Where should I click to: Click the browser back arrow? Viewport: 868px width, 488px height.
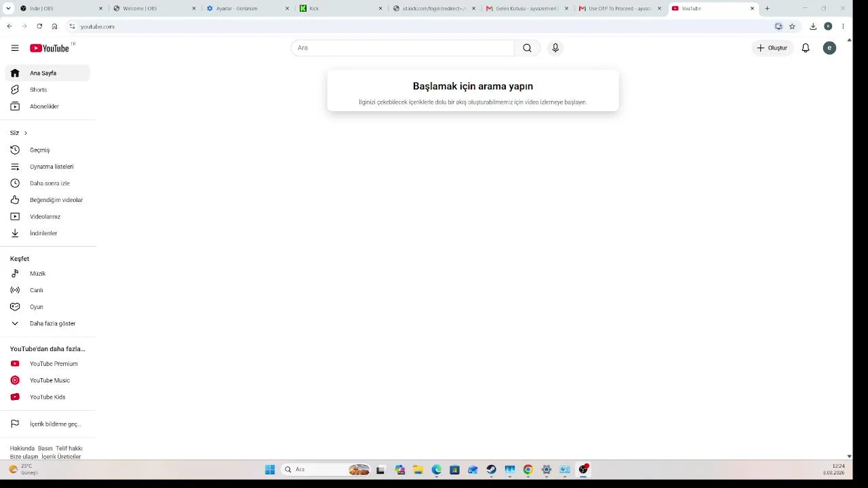[x=9, y=26]
